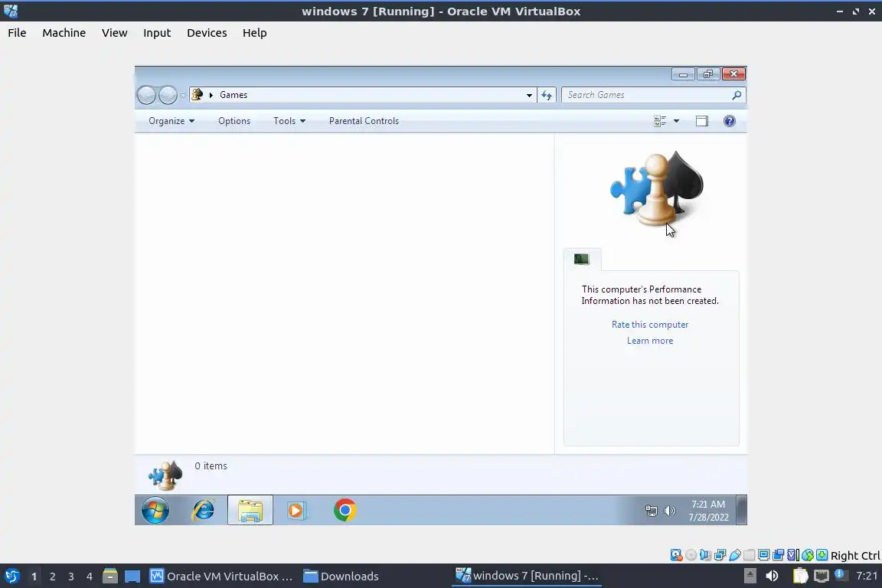This screenshot has height=588, width=882.
Task: Click the host panel volume speaker icon
Action: pos(772,576)
